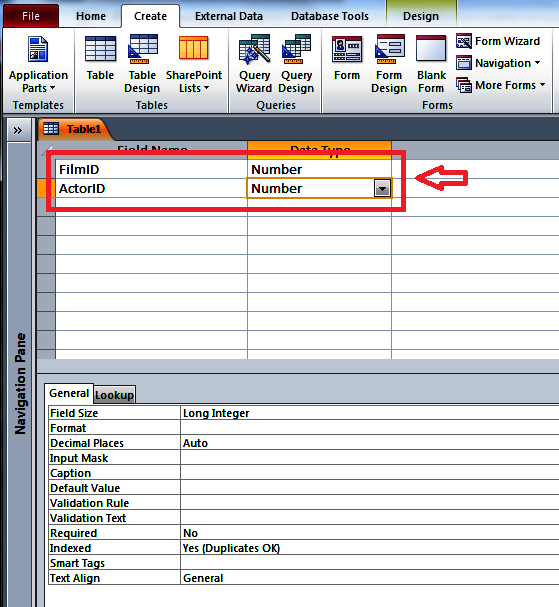Click the Field Size value Long Integer

(x=216, y=413)
